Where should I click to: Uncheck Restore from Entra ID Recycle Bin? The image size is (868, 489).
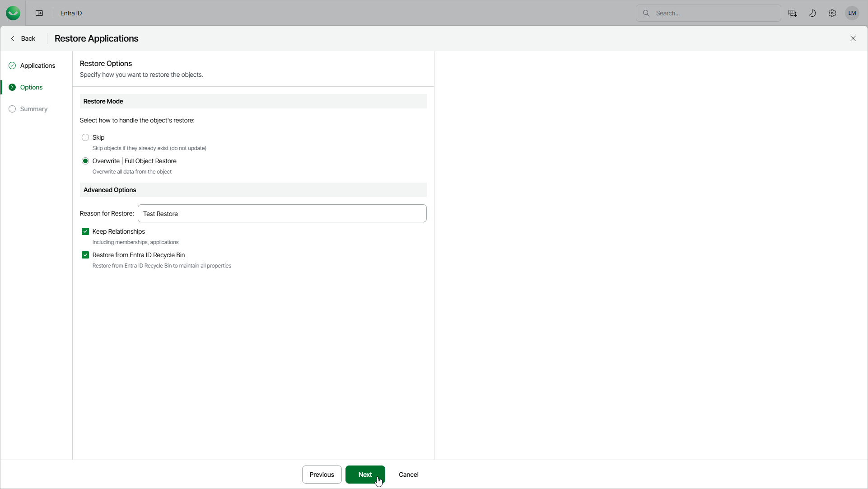click(x=85, y=255)
